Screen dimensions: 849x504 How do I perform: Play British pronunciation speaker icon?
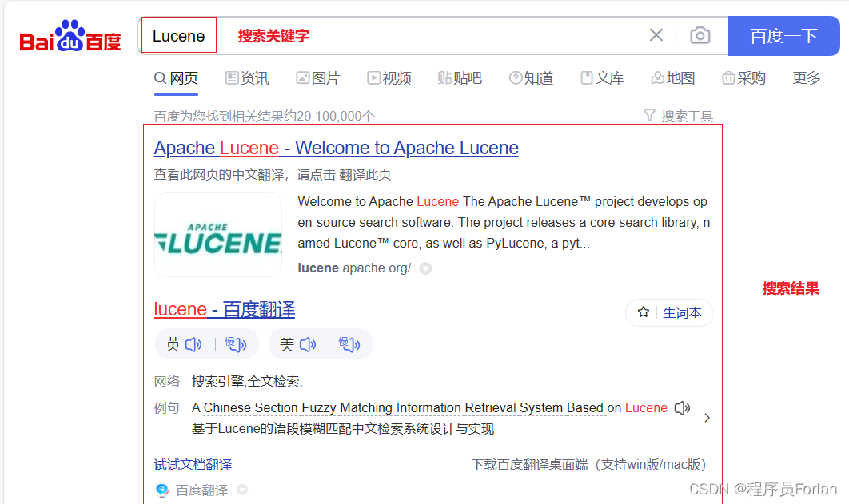pyautogui.click(x=193, y=344)
